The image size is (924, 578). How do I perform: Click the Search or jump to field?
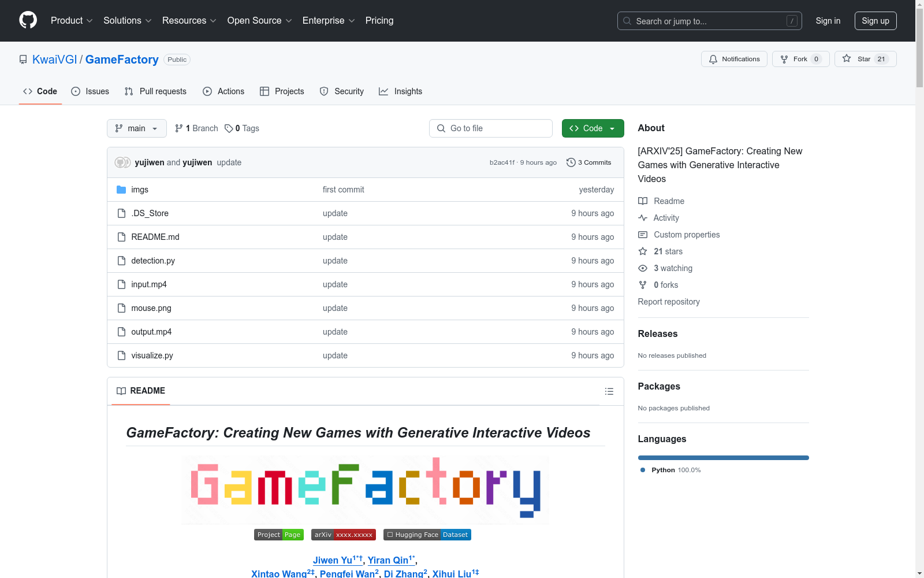[710, 21]
